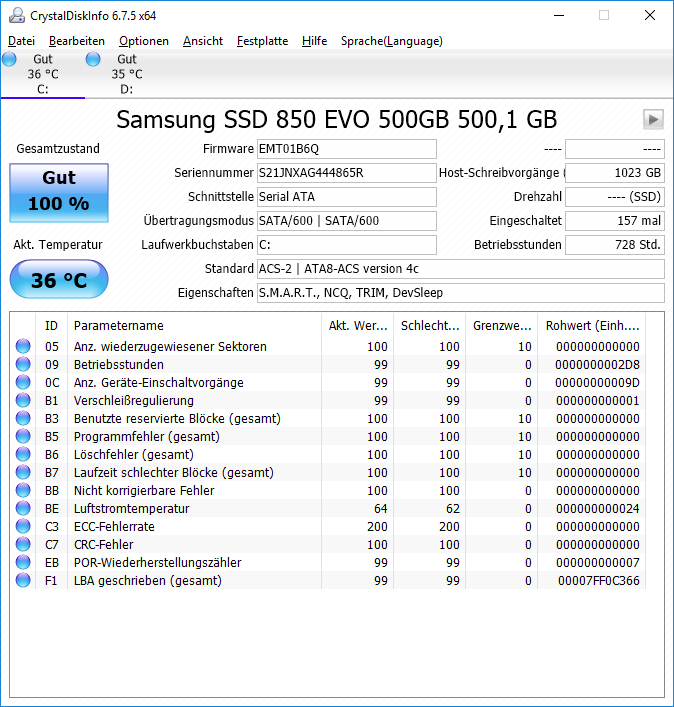This screenshot has width=674, height=707.
Task: Click the Schnittstelle Serial ATA field
Action: (x=347, y=197)
